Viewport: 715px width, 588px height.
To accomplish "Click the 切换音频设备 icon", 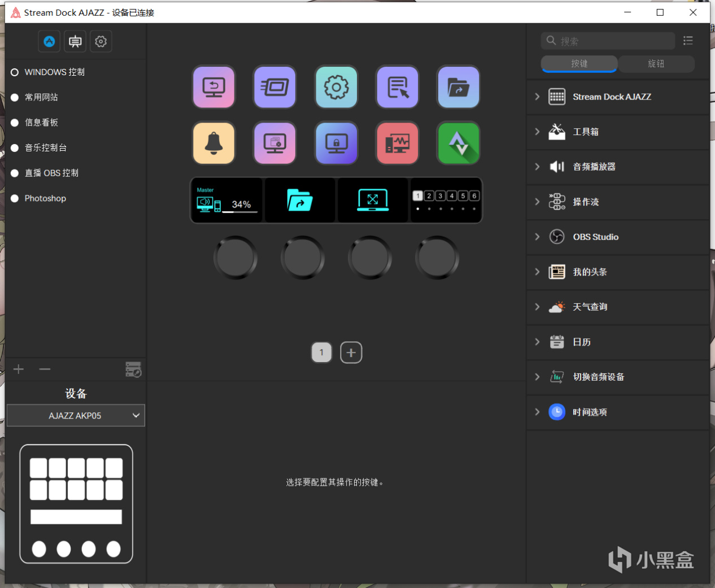I will (x=557, y=377).
